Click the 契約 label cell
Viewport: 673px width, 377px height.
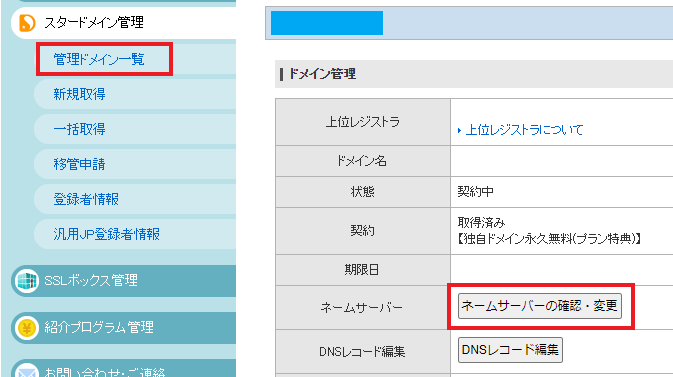point(363,231)
